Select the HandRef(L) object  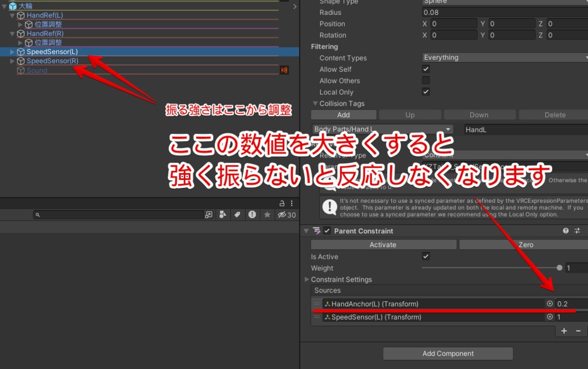click(45, 16)
